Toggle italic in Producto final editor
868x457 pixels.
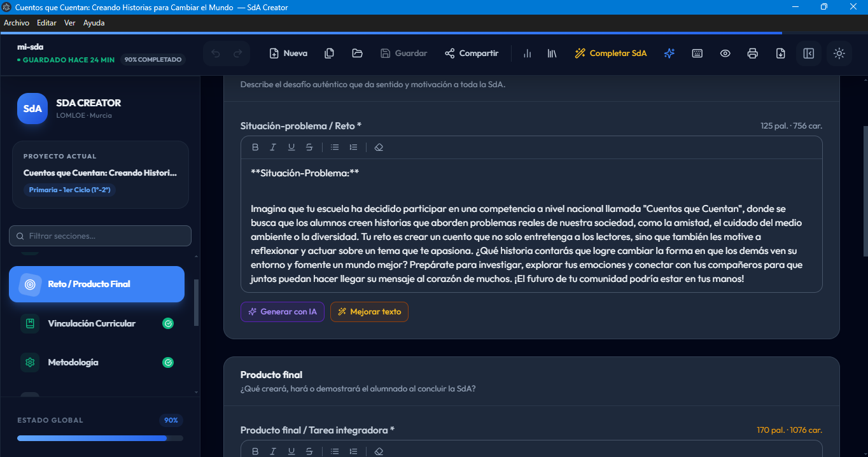pos(273,451)
